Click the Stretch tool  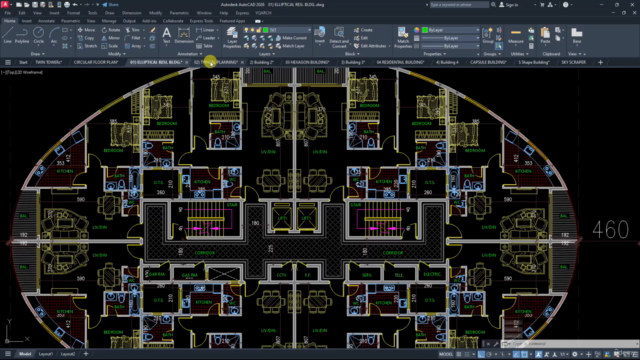[87, 46]
